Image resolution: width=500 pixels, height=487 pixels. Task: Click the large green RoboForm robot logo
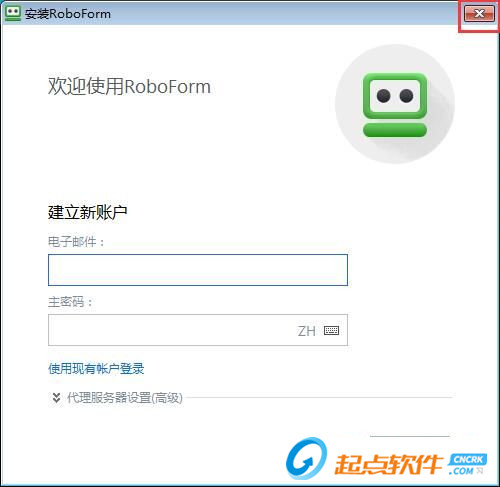click(395, 105)
